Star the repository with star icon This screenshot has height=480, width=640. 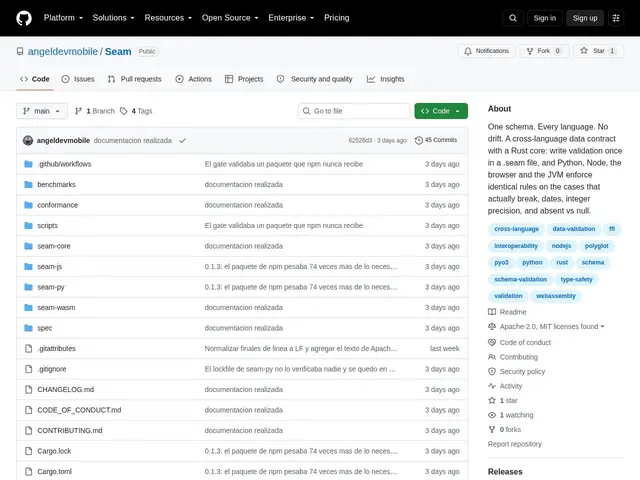584,51
